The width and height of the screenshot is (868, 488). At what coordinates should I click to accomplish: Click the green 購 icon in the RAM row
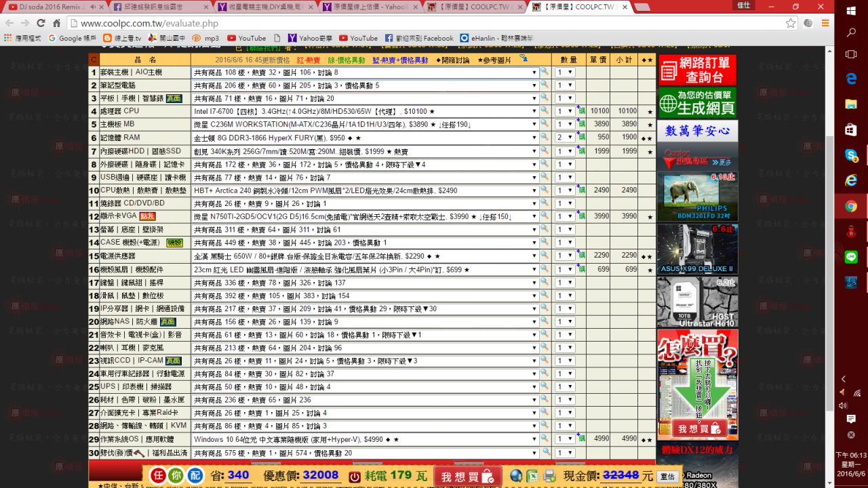click(x=582, y=138)
